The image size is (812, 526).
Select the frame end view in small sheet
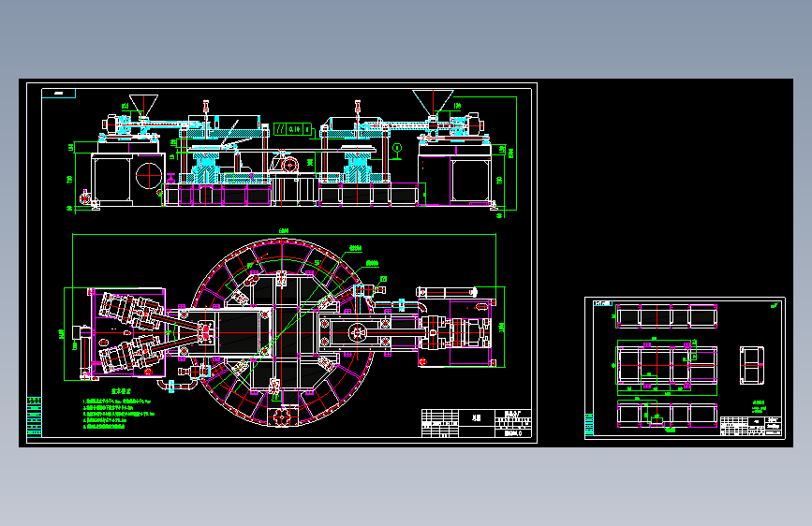point(751,366)
